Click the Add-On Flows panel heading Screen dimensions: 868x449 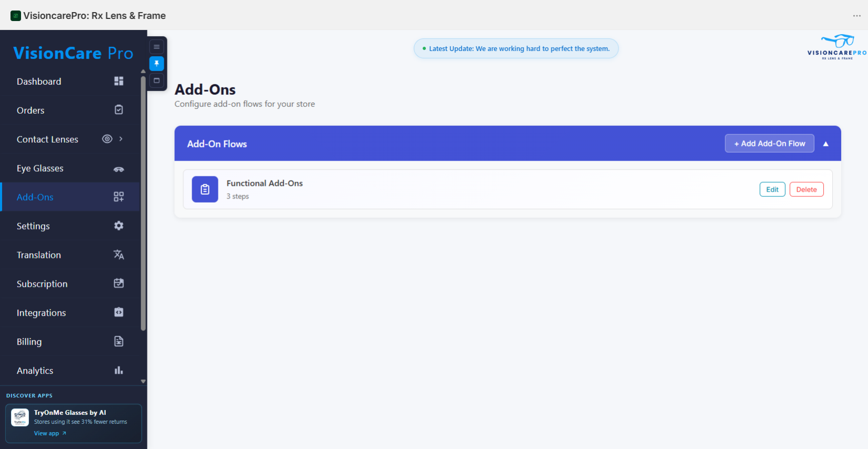pos(217,144)
